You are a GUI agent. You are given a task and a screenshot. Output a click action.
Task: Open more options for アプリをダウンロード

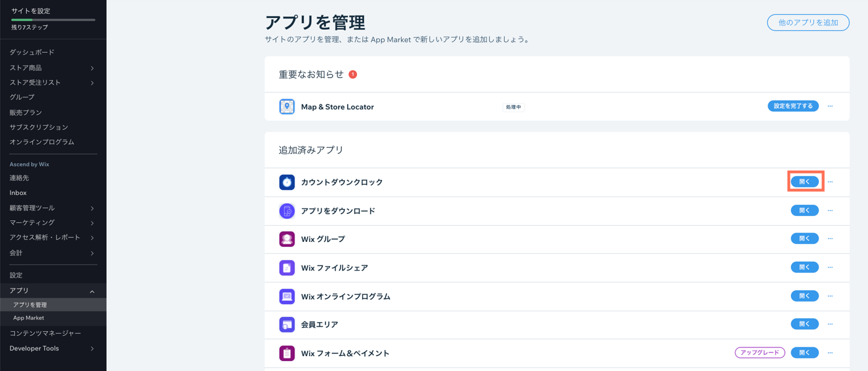(x=830, y=210)
